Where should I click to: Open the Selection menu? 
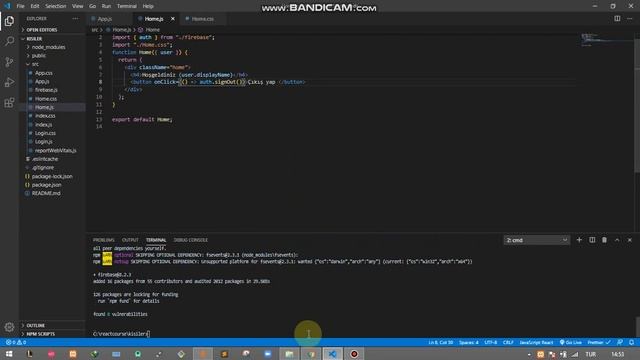coord(56,6)
